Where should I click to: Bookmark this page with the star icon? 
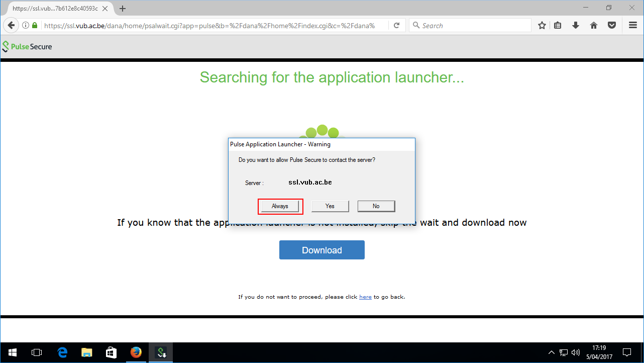pyautogui.click(x=542, y=25)
